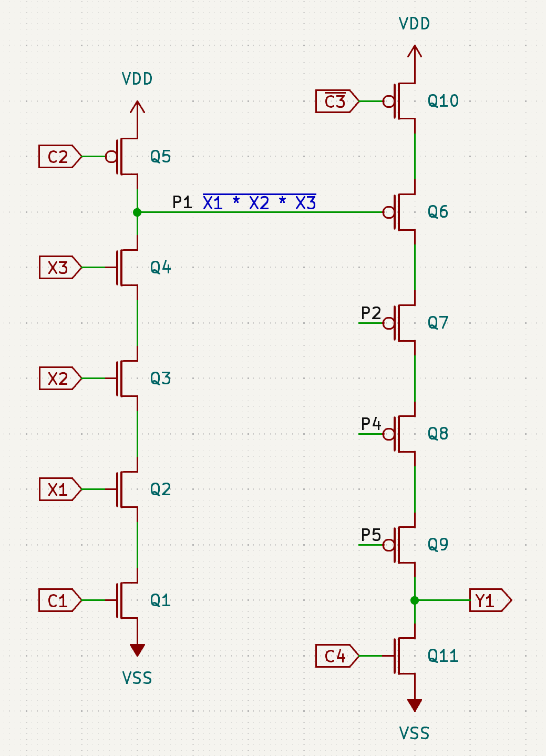Pick the Q11 NMOS transistor symbol
Image resolution: width=546 pixels, height=756 pixels.
pyautogui.click(x=404, y=656)
